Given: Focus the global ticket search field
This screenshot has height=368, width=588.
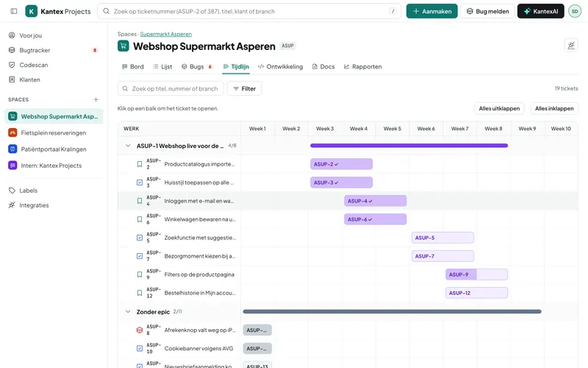Looking at the screenshot, I should coord(249,11).
